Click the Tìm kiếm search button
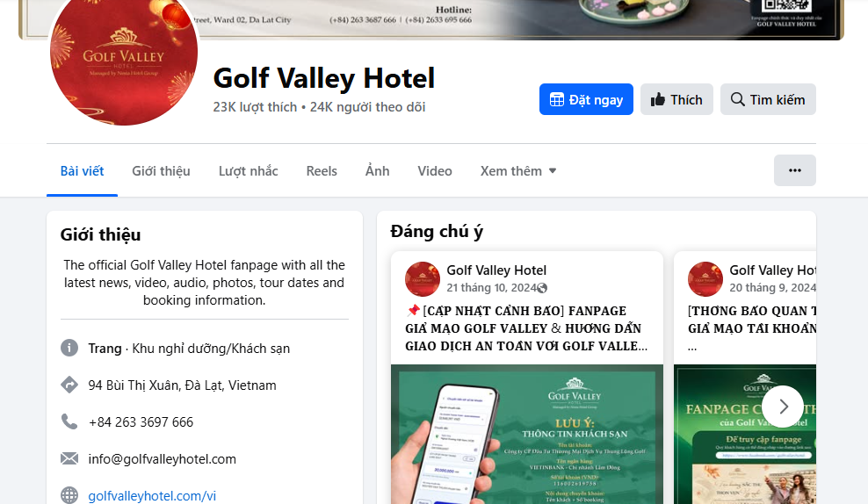The height and width of the screenshot is (504, 868). (768, 99)
